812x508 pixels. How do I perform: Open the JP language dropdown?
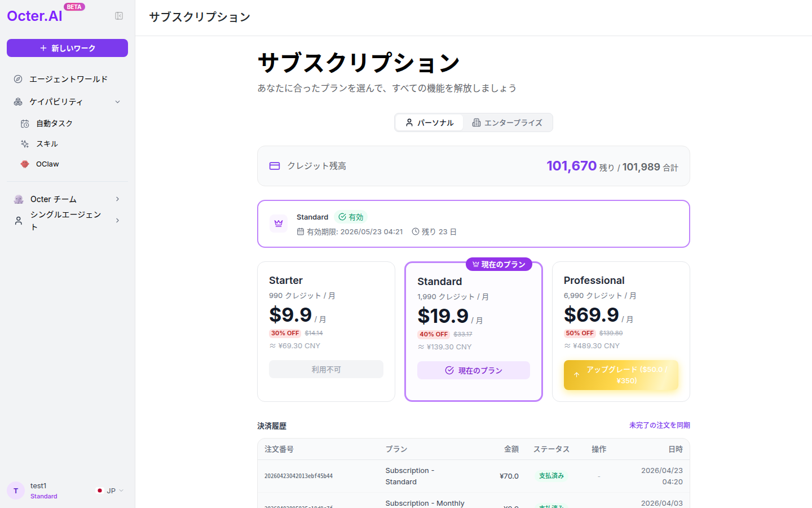[110, 491]
